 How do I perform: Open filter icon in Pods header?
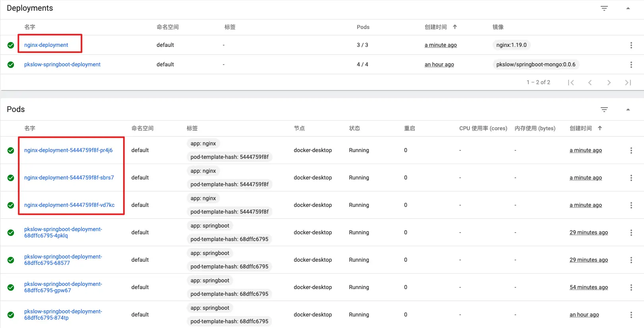click(x=604, y=110)
